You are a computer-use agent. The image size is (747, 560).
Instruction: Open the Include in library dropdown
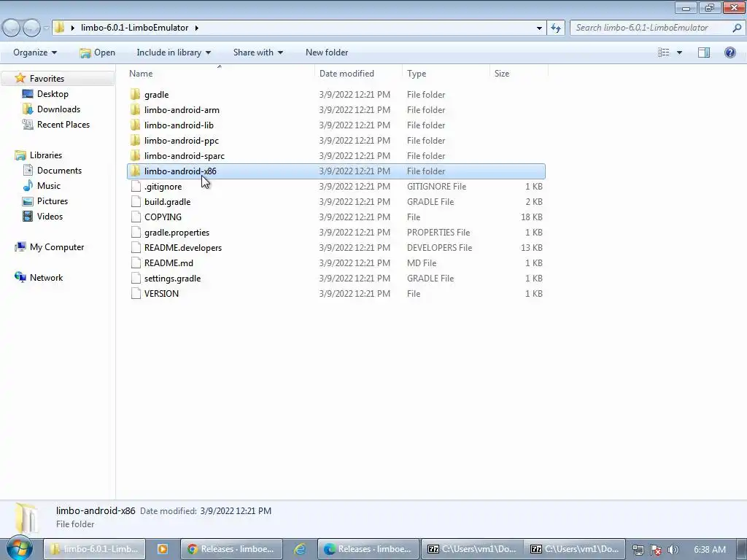174,52
